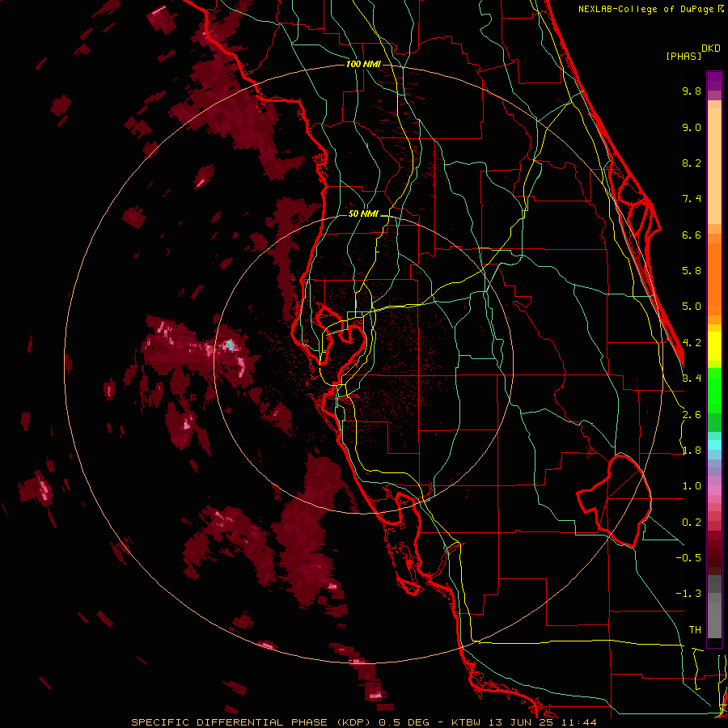Click the 7.4 value on the color scale
This screenshot has height=728, width=728.
[x=692, y=199]
